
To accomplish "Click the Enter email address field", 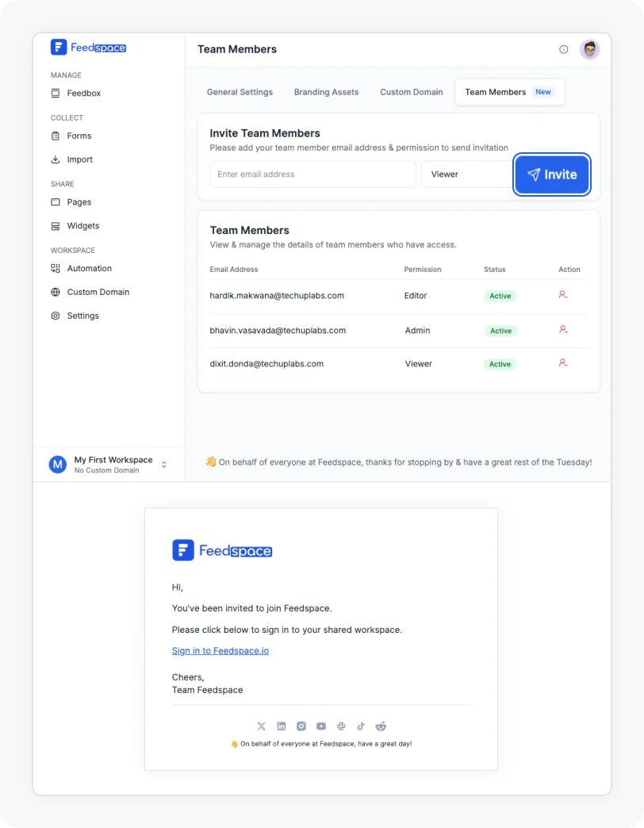I will pos(312,174).
